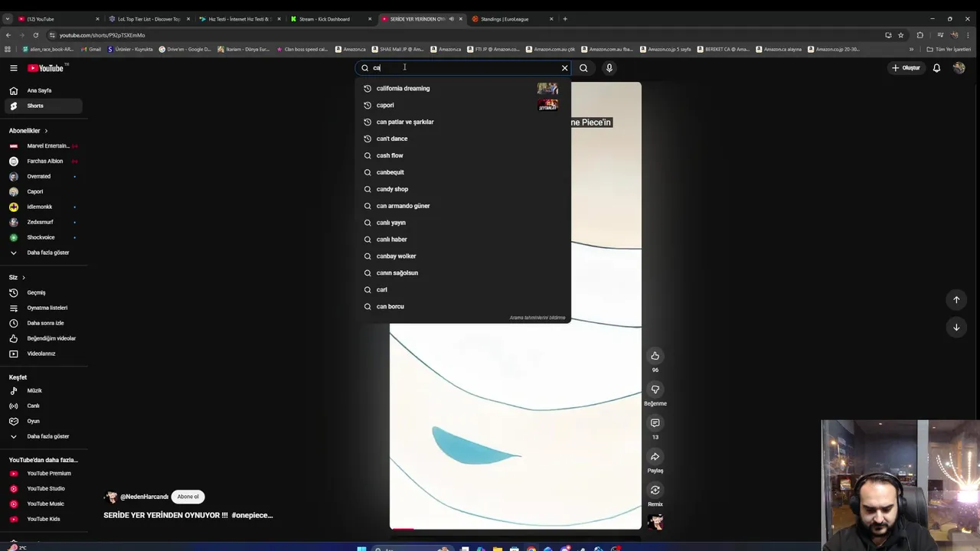Open the @NedenHarcandı channel name
The width and height of the screenshot is (980, 551).
pos(144,497)
